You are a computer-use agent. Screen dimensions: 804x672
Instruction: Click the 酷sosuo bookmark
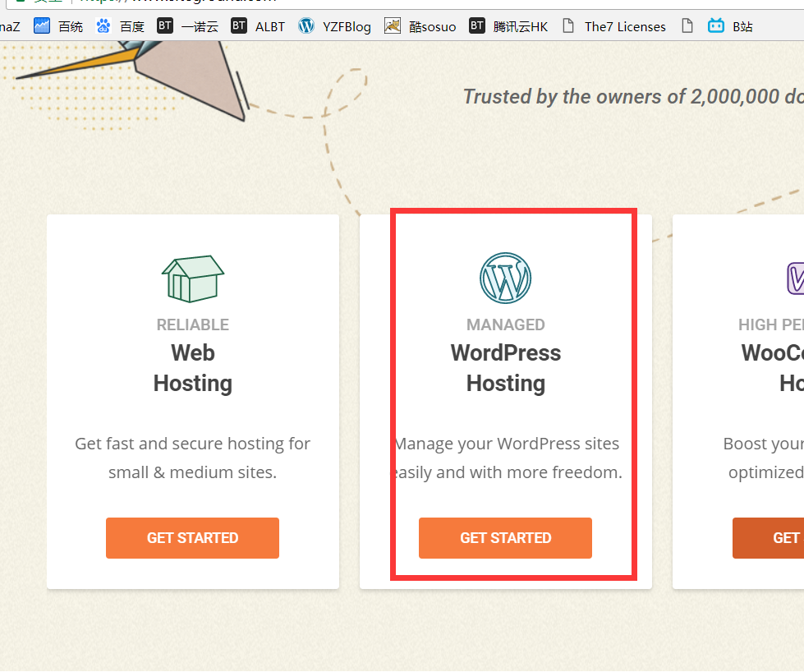coord(420,26)
